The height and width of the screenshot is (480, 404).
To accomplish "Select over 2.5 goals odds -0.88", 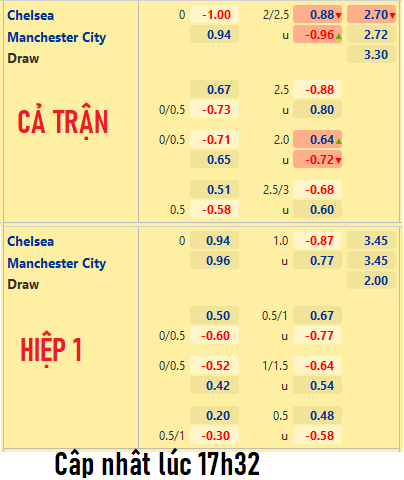I will pos(317,89).
